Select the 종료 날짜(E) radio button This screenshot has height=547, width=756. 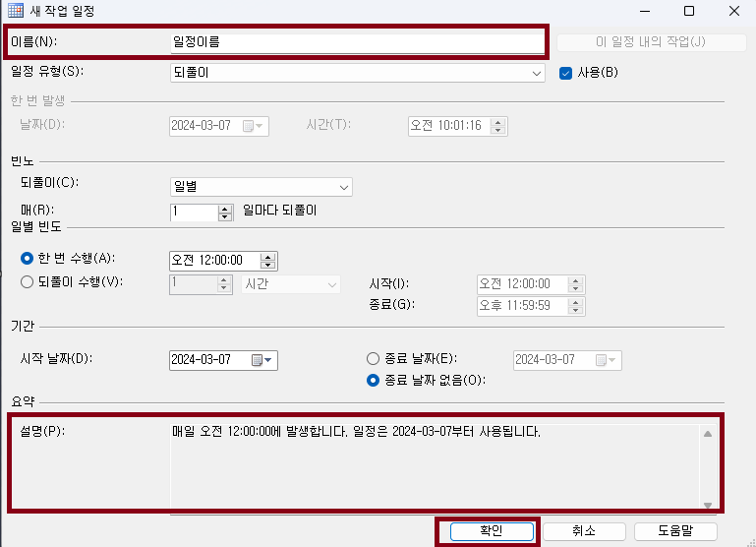point(373,358)
